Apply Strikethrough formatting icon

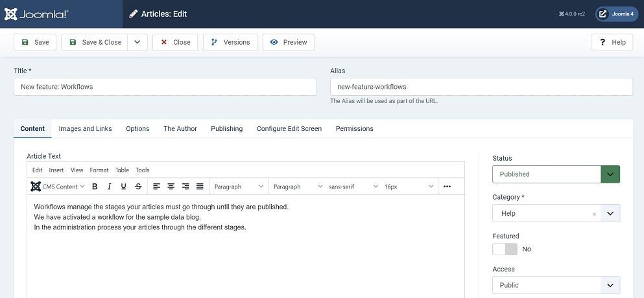pos(138,187)
